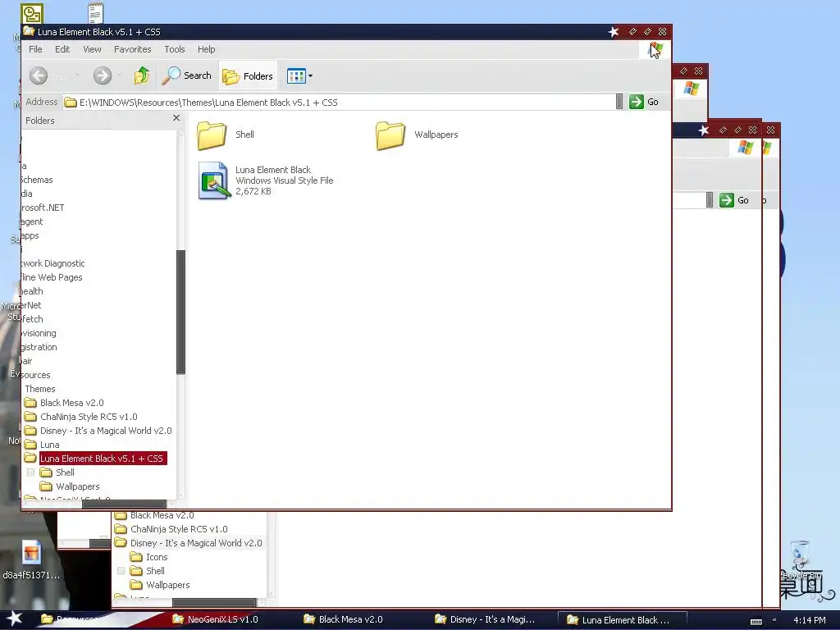The width and height of the screenshot is (840, 630).
Task: Open the Help menu
Action: coord(206,49)
